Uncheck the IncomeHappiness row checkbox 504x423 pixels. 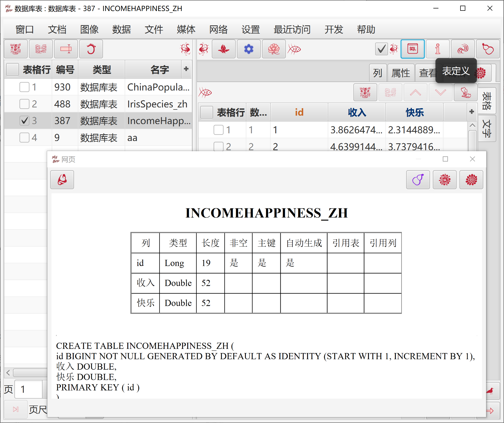[x=24, y=120]
